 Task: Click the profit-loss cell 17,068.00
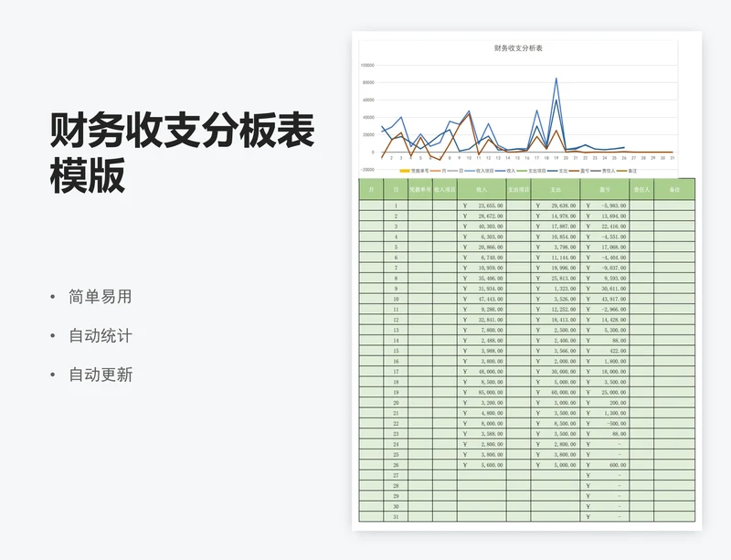[605, 248]
